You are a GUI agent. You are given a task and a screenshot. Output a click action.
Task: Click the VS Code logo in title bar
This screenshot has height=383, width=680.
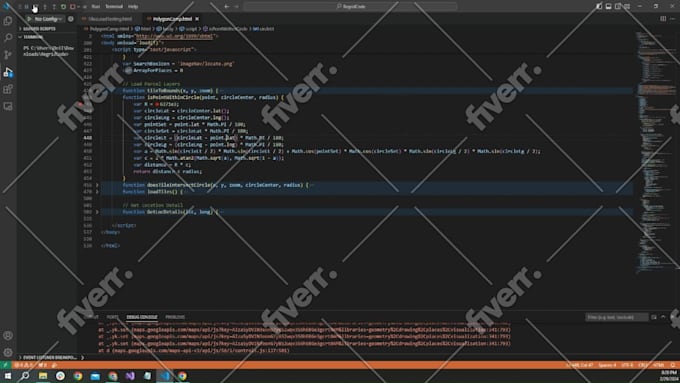pos(7,6)
